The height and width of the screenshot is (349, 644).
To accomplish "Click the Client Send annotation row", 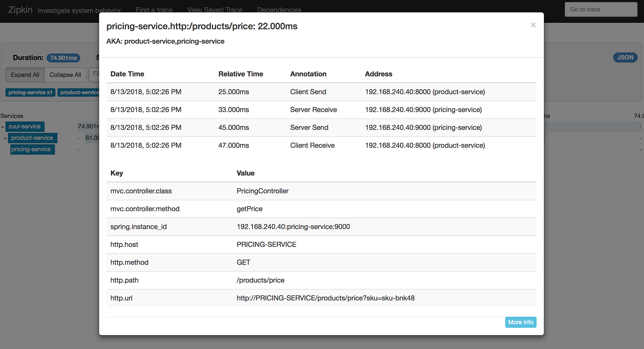I will 308,92.
